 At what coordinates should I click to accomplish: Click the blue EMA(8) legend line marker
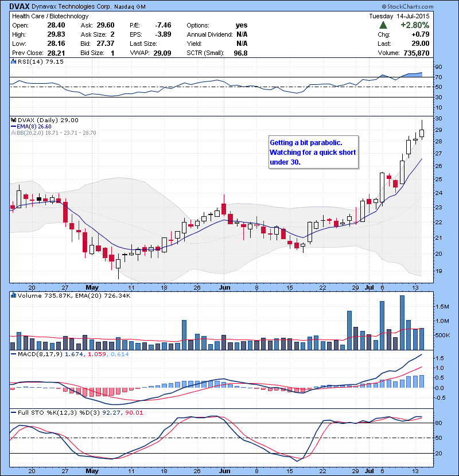click(x=13, y=127)
